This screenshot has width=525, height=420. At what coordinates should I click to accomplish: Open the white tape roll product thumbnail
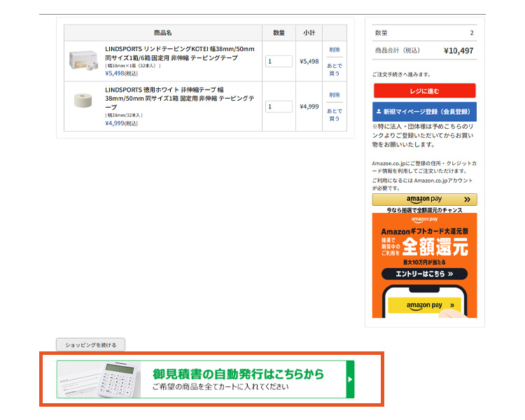pos(84,101)
